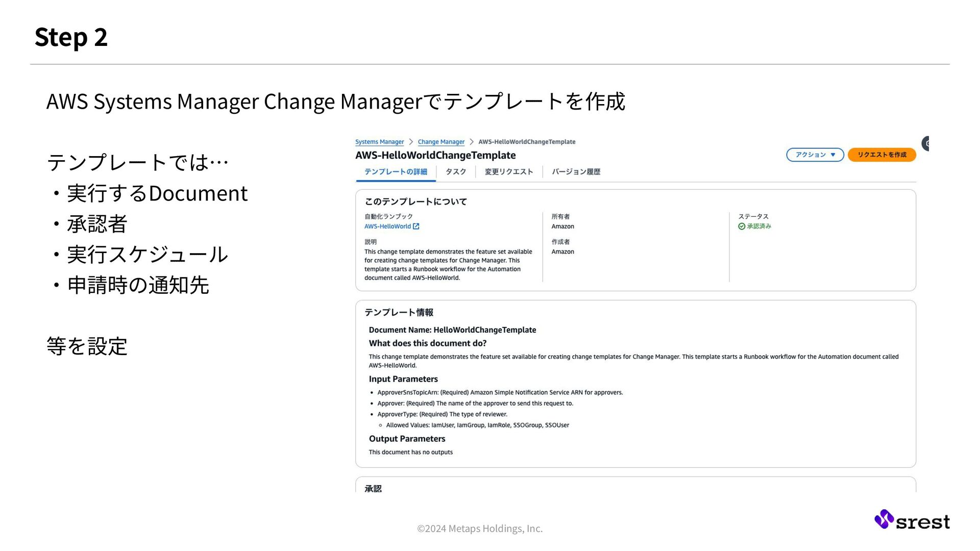
Task: Click the テンプレート情報 section header
Action: pos(399,313)
